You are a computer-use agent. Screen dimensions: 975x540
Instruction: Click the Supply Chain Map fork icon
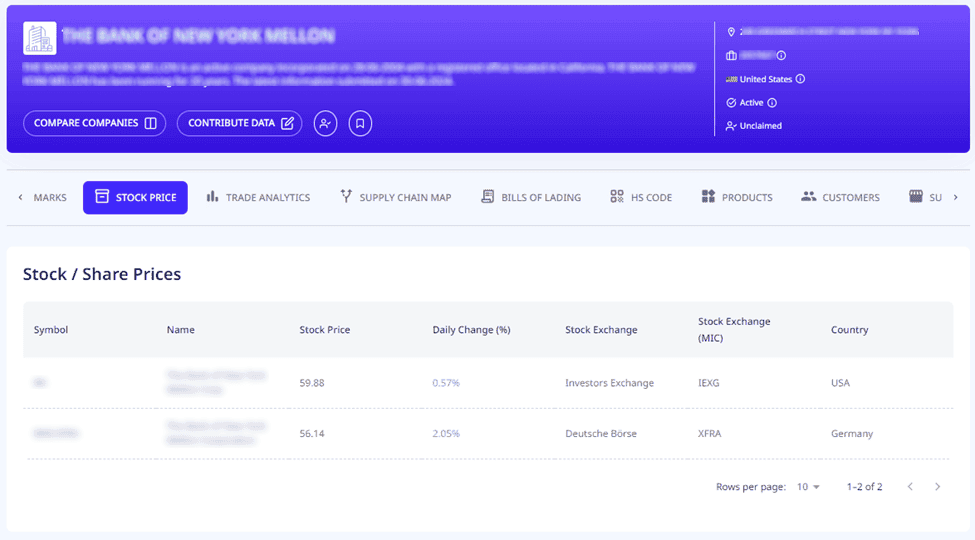click(x=346, y=197)
